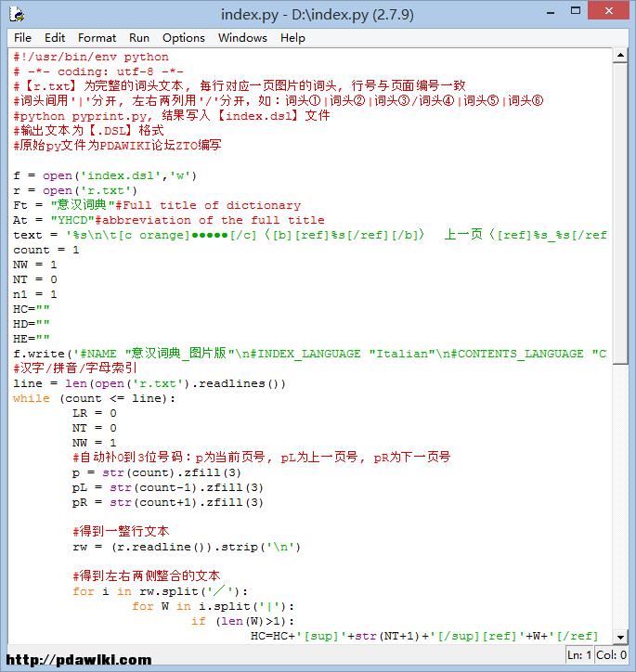
Task: Click the line f = open('index.dsl','w')
Action: [105, 175]
